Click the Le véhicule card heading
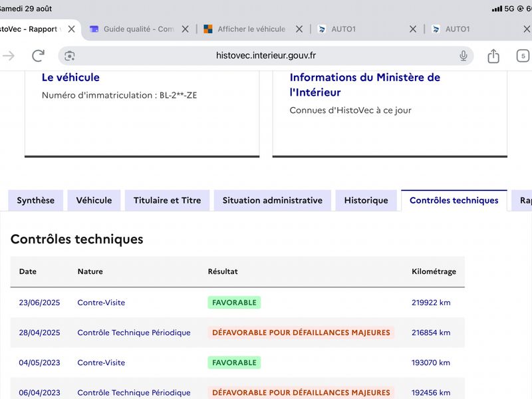 point(70,77)
